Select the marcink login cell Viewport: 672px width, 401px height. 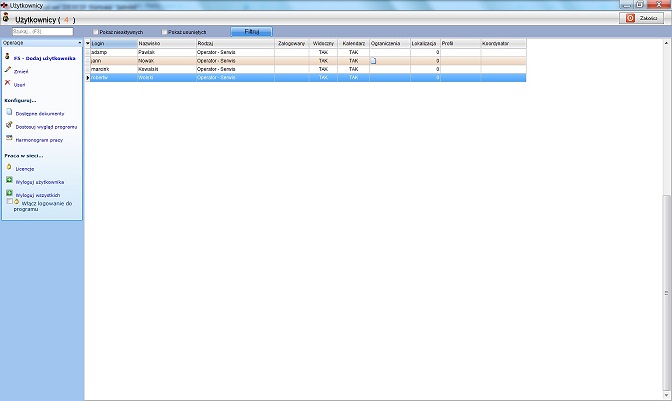point(114,69)
